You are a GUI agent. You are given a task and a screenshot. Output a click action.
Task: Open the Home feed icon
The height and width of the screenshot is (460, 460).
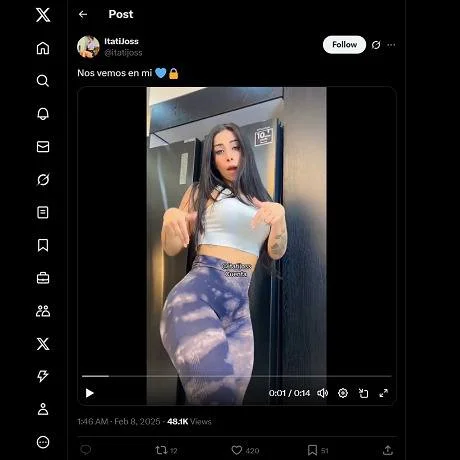point(43,48)
